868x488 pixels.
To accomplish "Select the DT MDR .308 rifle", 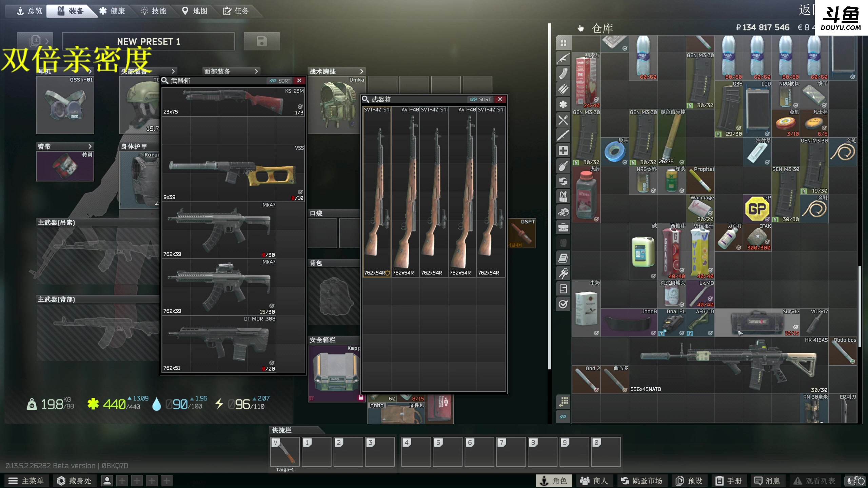I will (219, 344).
